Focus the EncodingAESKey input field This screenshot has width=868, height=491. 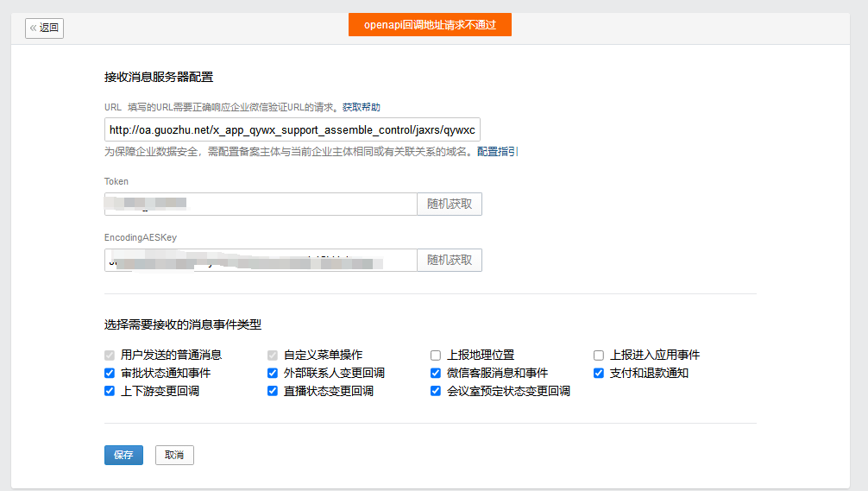pyautogui.click(x=261, y=261)
